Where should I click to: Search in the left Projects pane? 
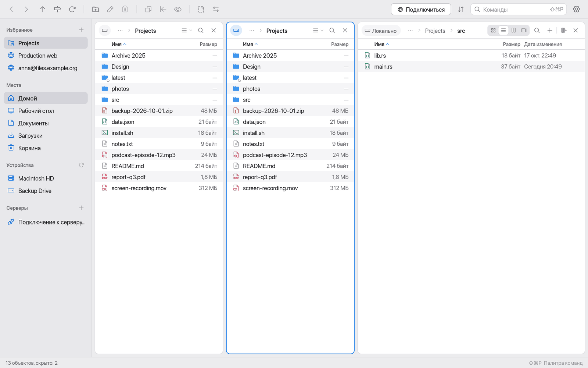pyautogui.click(x=201, y=31)
